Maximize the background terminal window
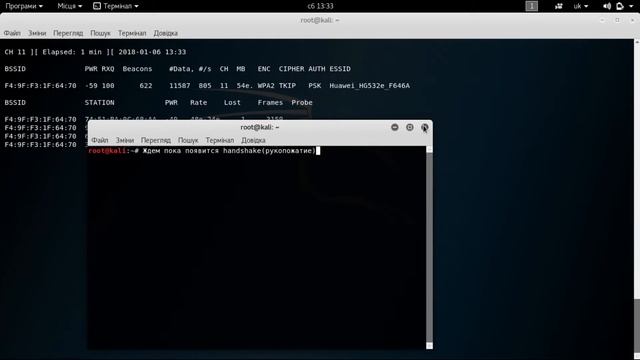Image resolution: width=640 pixels, height=360 pixels. tap(617, 20)
